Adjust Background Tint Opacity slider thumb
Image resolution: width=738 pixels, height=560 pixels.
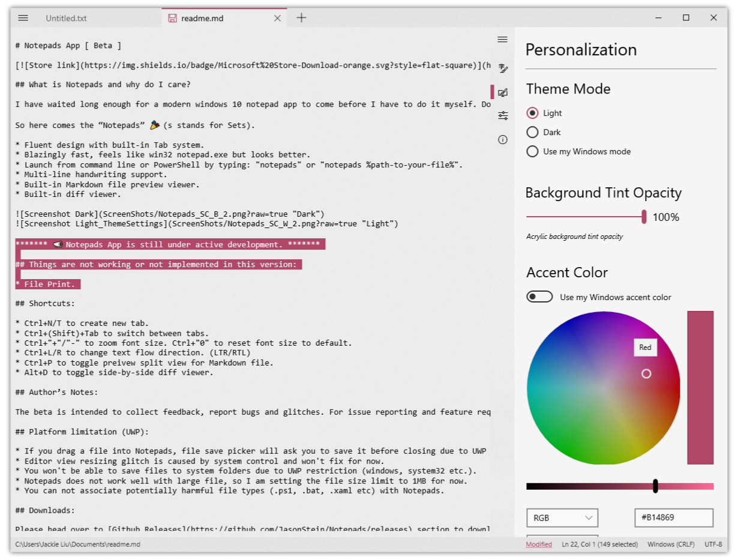pyautogui.click(x=644, y=217)
